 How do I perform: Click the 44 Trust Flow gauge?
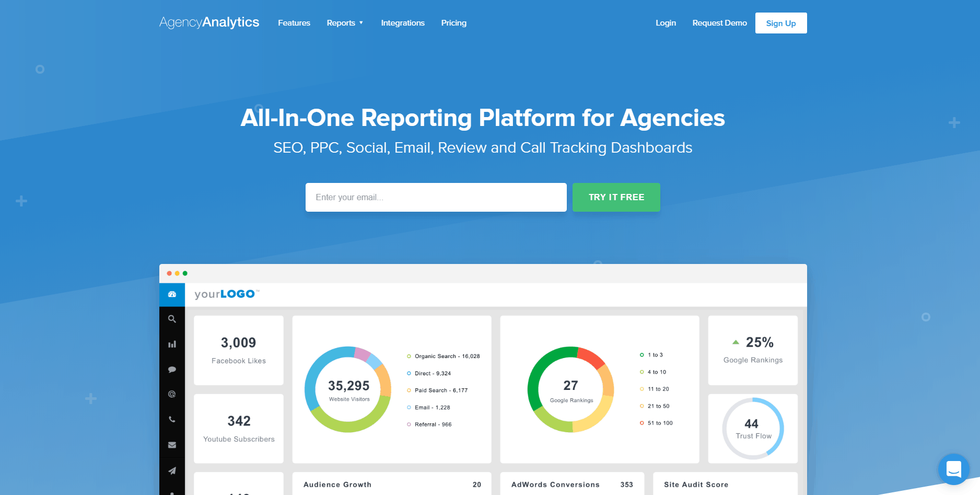[x=753, y=429]
